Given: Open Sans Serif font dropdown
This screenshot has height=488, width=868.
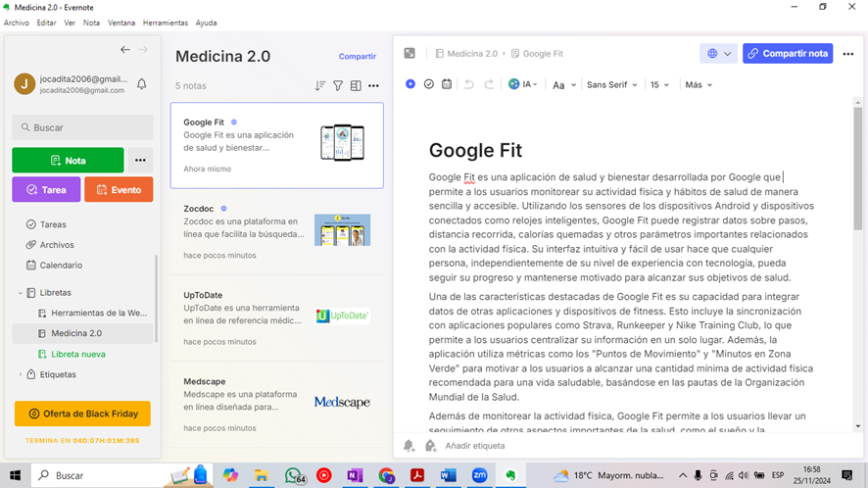Looking at the screenshot, I should coord(611,84).
